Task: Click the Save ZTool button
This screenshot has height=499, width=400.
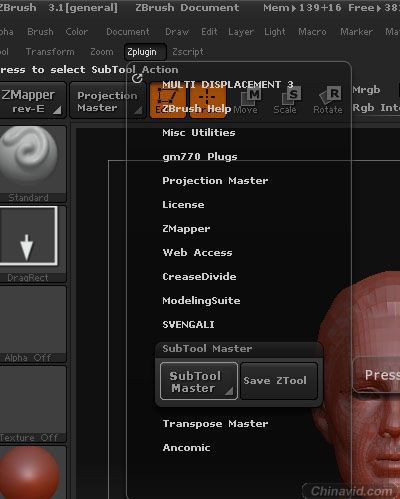Action: click(x=279, y=381)
